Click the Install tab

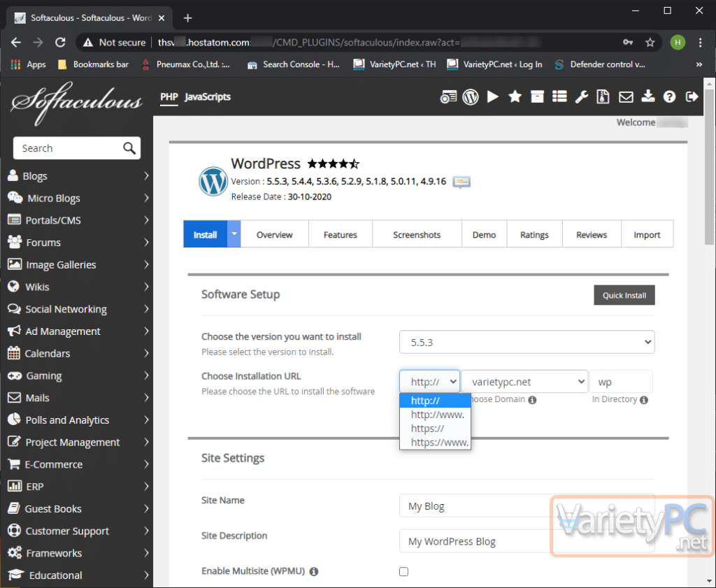[205, 235]
